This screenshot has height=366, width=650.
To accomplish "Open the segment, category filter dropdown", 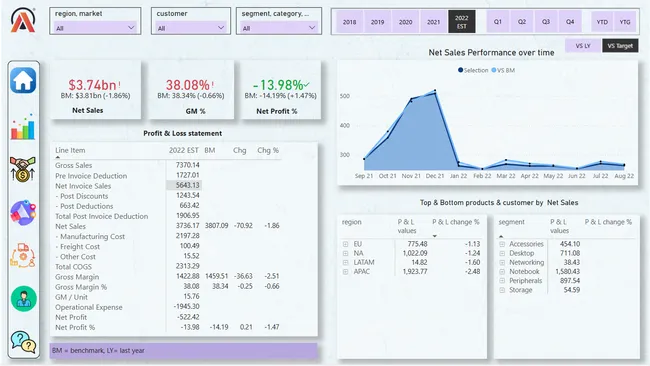I will (279, 28).
